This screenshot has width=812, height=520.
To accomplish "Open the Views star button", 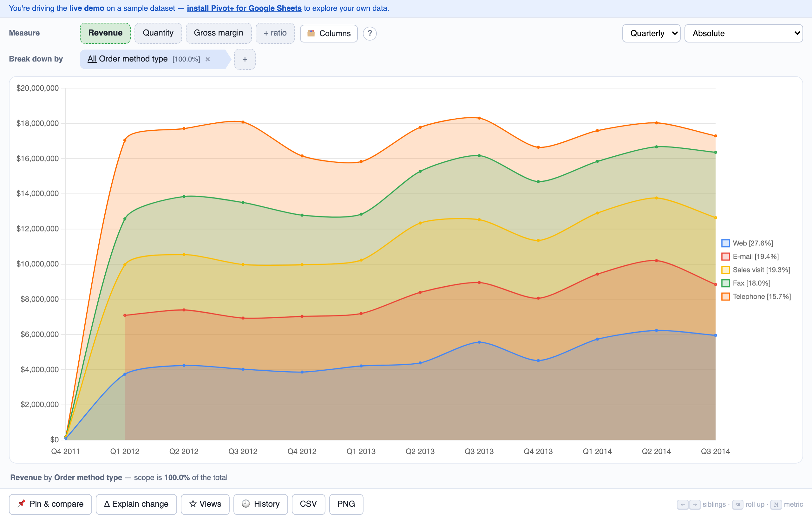I will pyautogui.click(x=205, y=504).
